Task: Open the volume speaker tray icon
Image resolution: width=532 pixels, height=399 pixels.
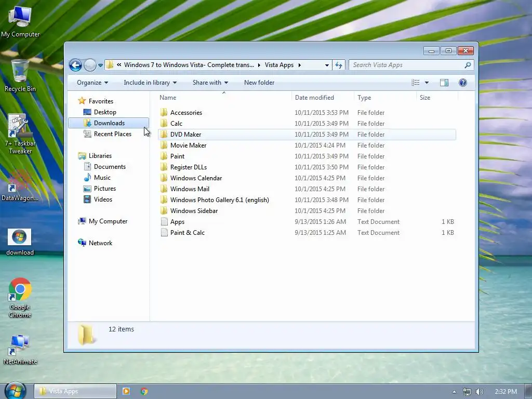Action: click(479, 392)
